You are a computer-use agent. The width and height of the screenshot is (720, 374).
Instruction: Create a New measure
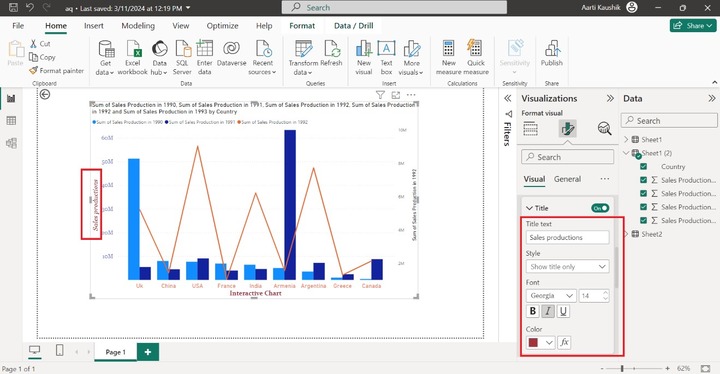pos(449,57)
